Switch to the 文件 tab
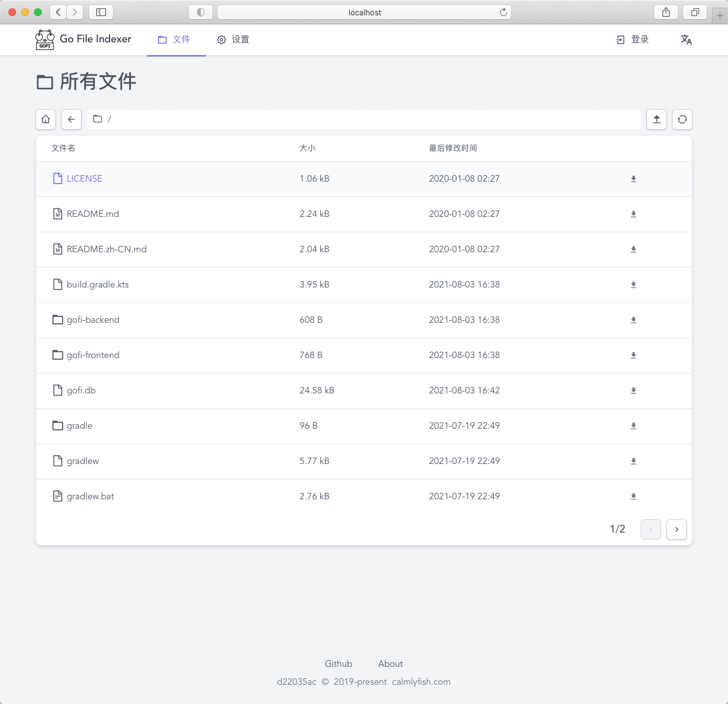Viewport: 728px width, 704px height. (175, 40)
